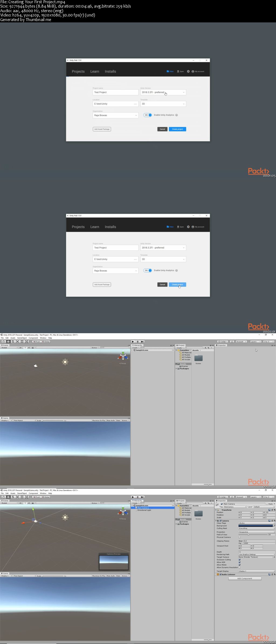
Task: Disable the Audio Listener component checkbox
Action: tap(220, 574)
